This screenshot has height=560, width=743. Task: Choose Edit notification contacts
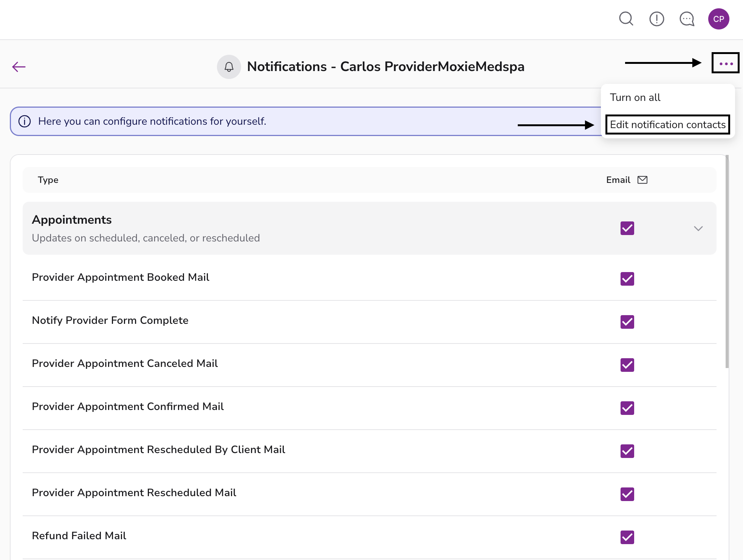pyautogui.click(x=667, y=125)
